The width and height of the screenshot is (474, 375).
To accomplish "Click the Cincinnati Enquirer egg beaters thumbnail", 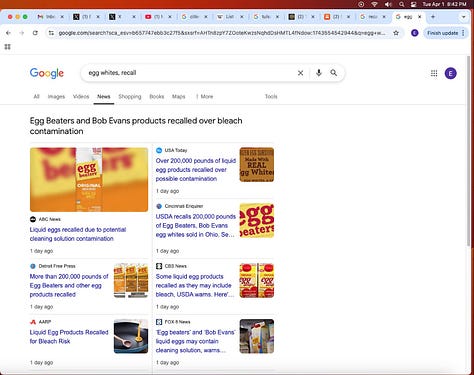I will tap(257, 220).
